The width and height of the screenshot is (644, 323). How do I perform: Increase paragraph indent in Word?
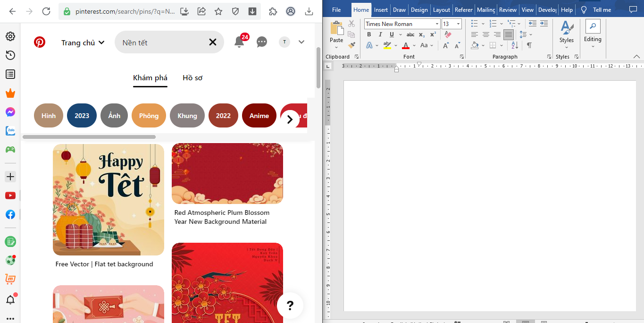(544, 24)
